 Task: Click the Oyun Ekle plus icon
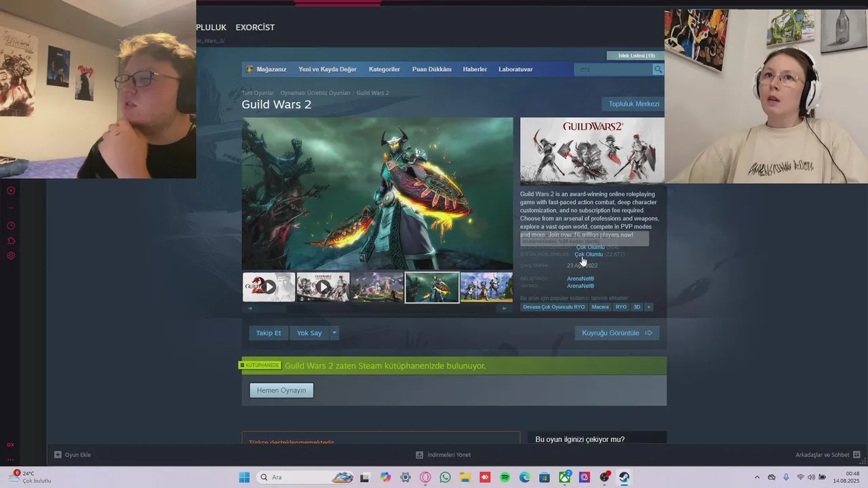click(58, 455)
